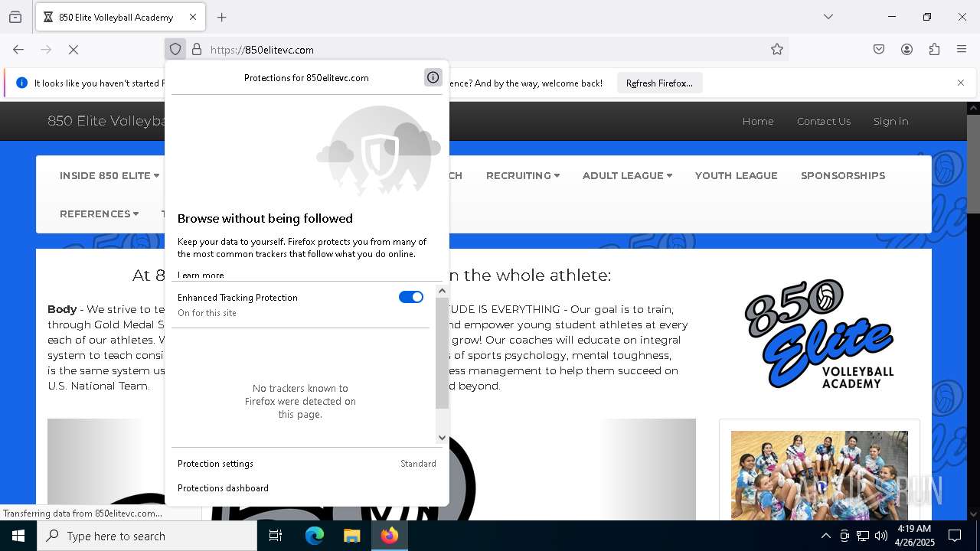Click the protections panel info icon
Screen dimensions: 980x551
point(433,77)
